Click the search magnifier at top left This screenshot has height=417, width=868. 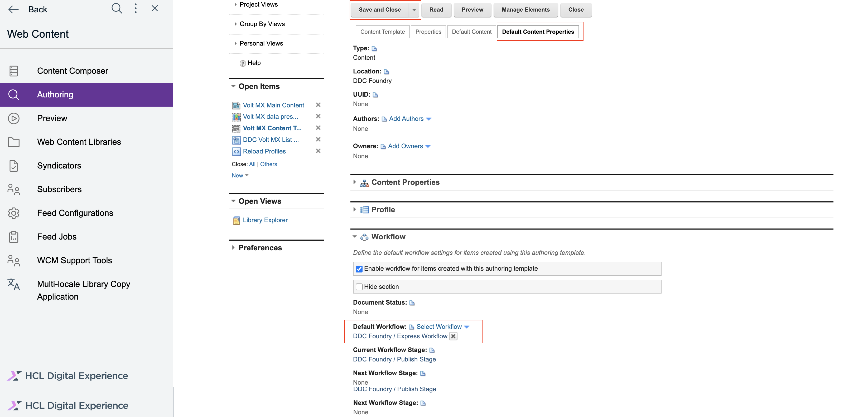[117, 8]
